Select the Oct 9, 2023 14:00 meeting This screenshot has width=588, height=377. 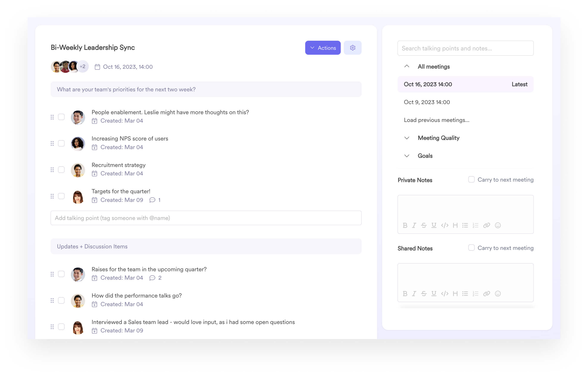[427, 102]
